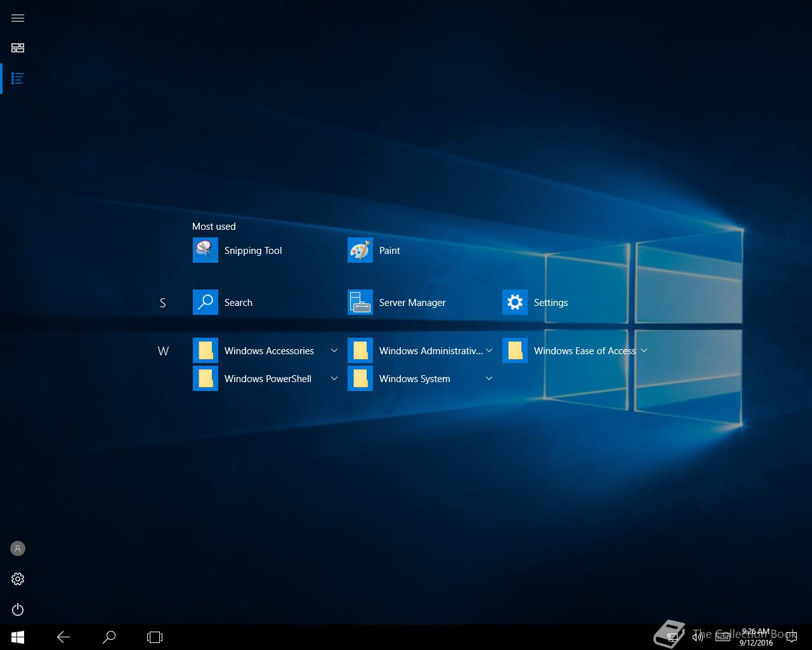812x650 pixels.
Task: Open the hamburger menu at top left
Action: coord(18,18)
